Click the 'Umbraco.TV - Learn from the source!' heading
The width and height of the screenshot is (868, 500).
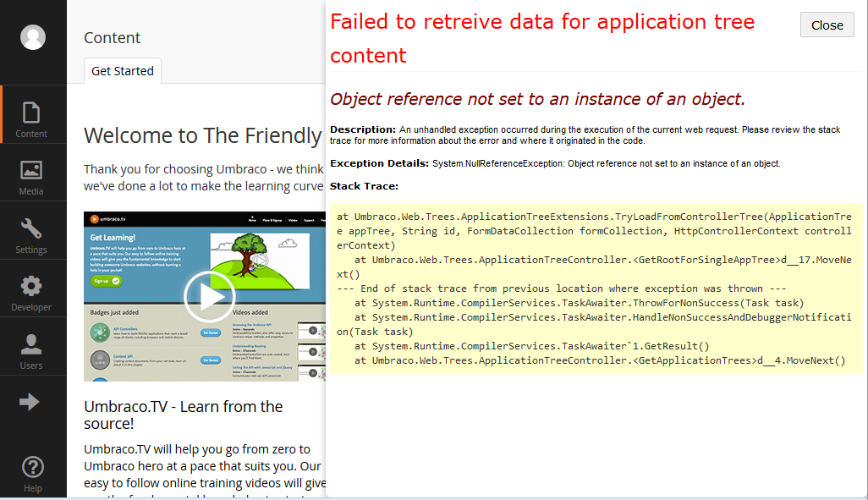184,415
